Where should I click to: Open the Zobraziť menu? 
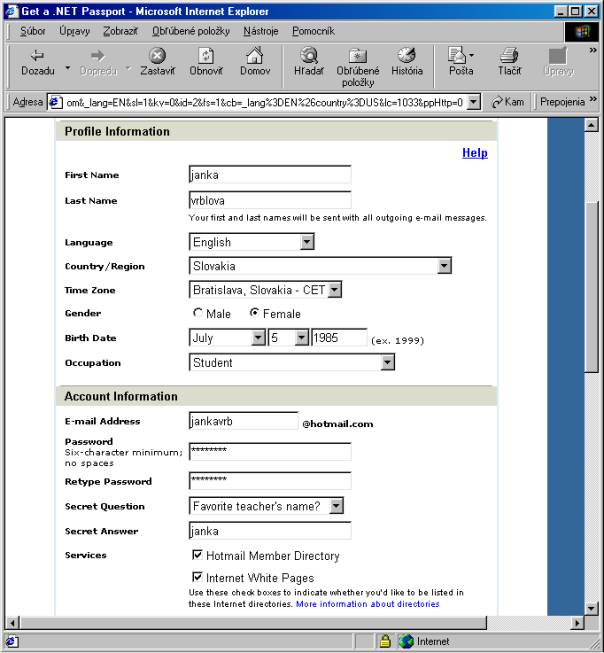coord(120,32)
